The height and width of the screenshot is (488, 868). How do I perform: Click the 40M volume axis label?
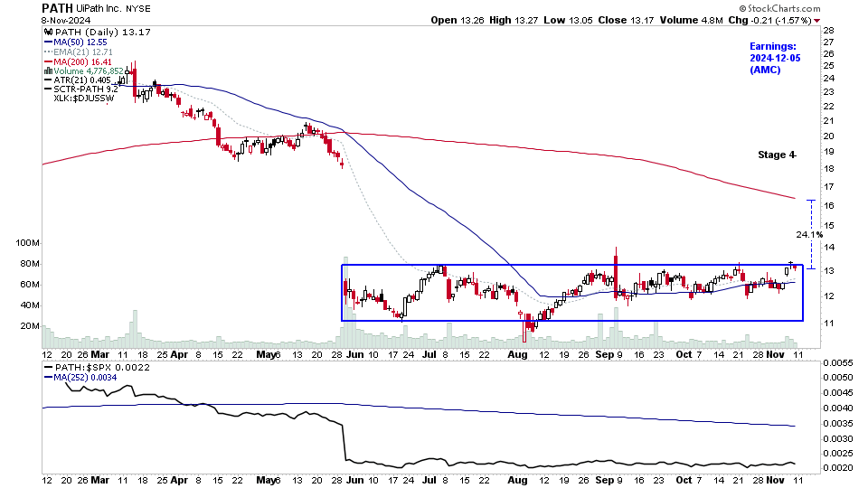point(30,305)
